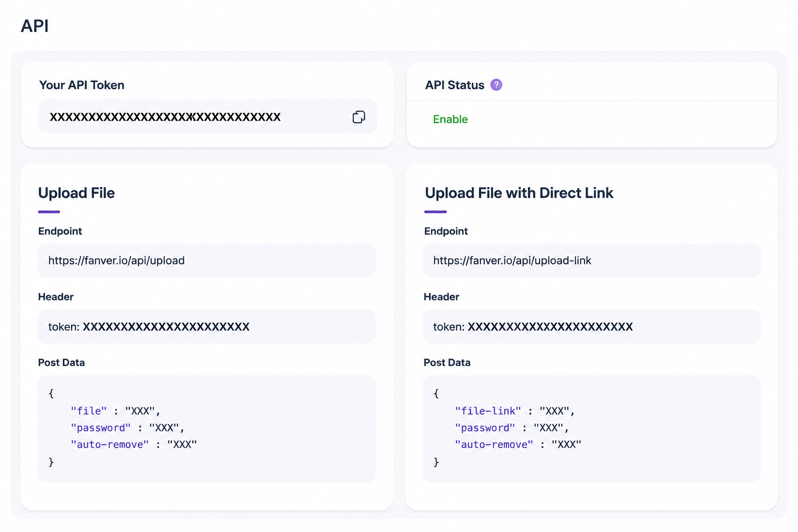This screenshot has width=798, height=532.
Task: Click the API Status label
Action: pyautogui.click(x=455, y=85)
